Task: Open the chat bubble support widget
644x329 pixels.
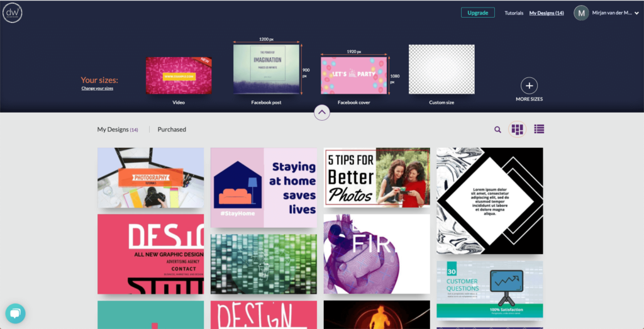Action: (16, 314)
